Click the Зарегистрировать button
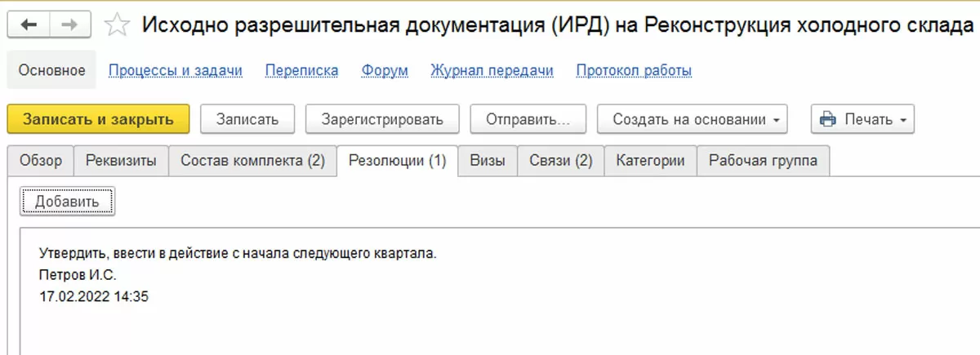 [382, 119]
